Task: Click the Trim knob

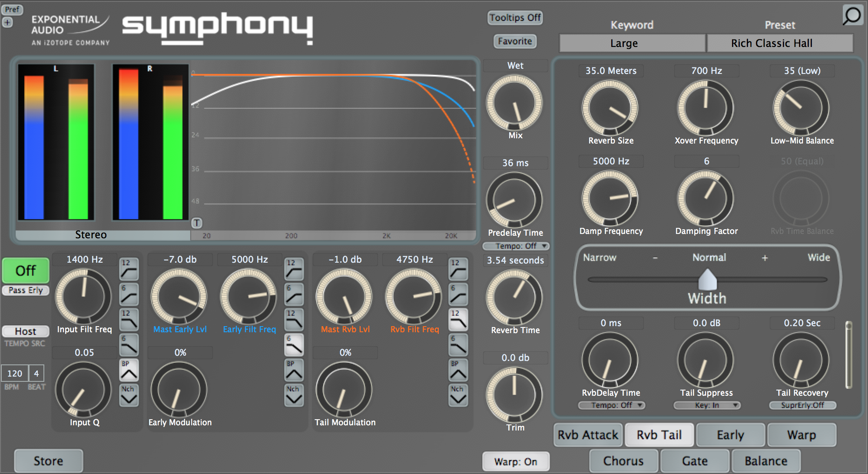Action: (x=514, y=395)
